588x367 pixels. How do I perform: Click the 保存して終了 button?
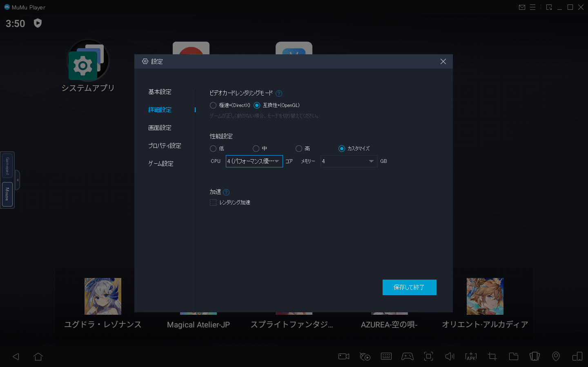click(x=410, y=287)
